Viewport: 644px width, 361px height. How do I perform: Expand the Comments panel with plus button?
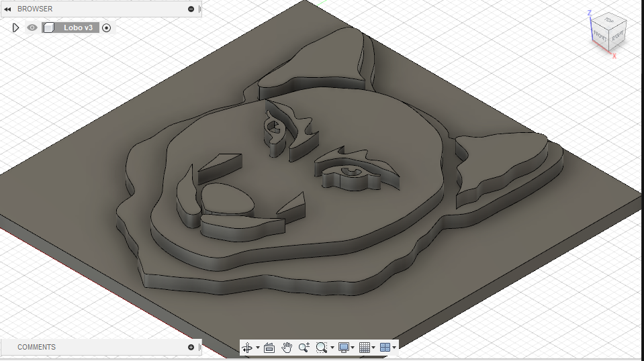[x=191, y=347]
